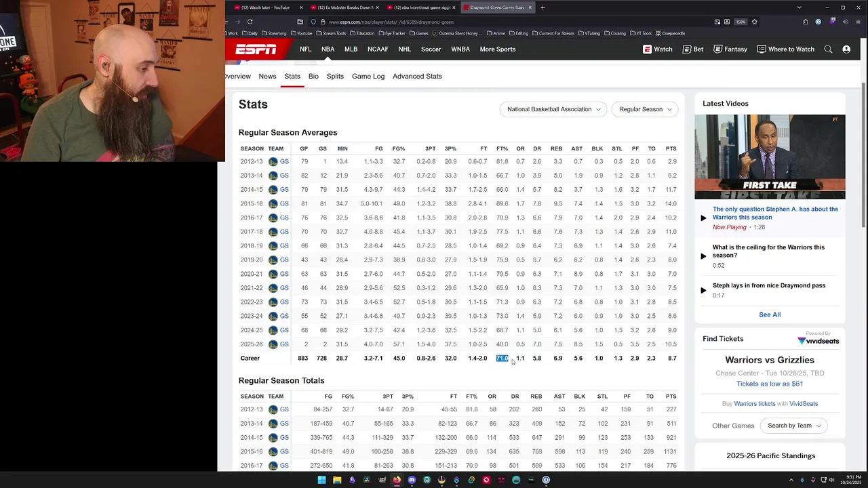Select the Stats tab
The image size is (868, 488).
tap(292, 76)
